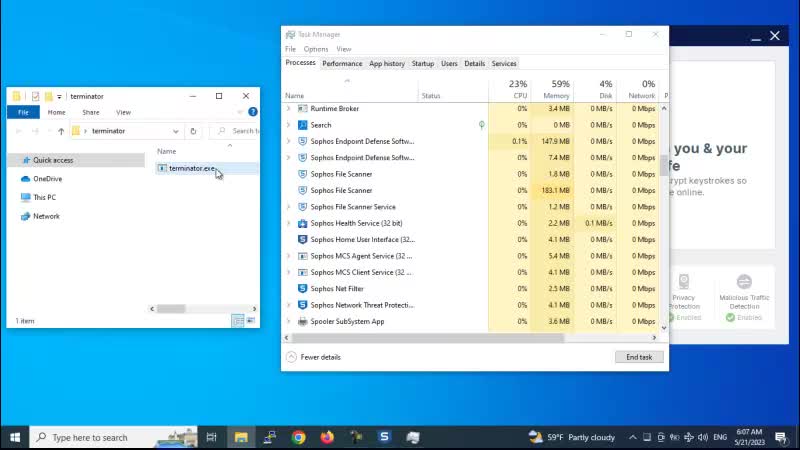The width and height of the screenshot is (800, 450).
Task: Open address bar history dropdown in Explorer
Action: [176, 131]
